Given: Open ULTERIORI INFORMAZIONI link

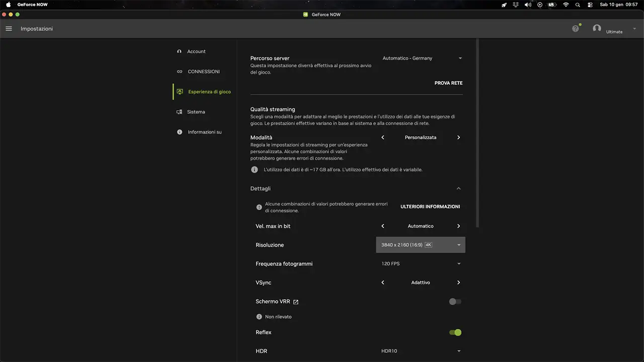Looking at the screenshot, I should coord(430,207).
